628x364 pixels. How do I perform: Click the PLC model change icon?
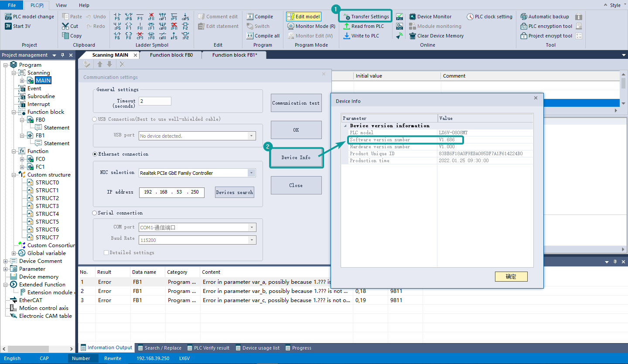pos(8,17)
